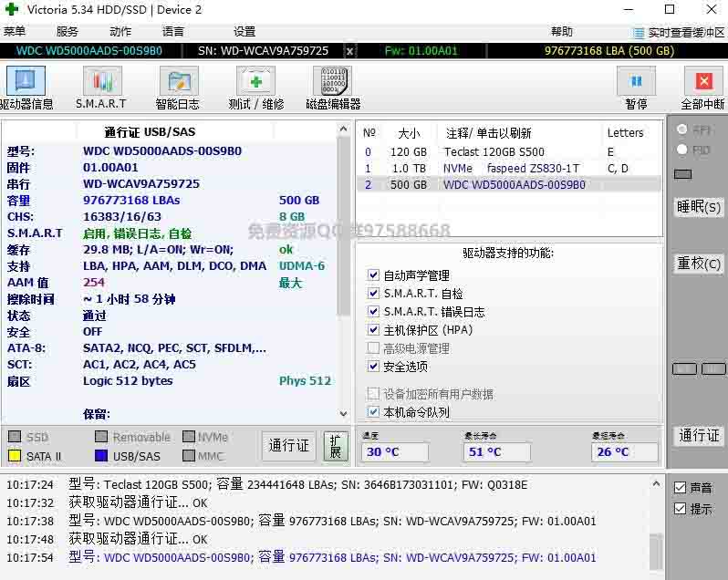Click the 暂停 pause icon
The width and height of the screenshot is (728, 580).
coord(636,82)
